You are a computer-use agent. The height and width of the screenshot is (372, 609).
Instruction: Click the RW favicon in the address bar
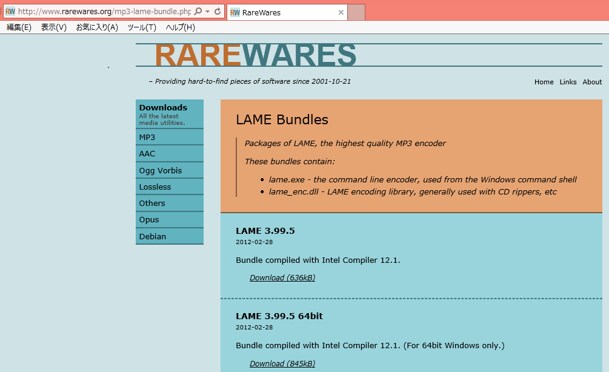point(10,11)
